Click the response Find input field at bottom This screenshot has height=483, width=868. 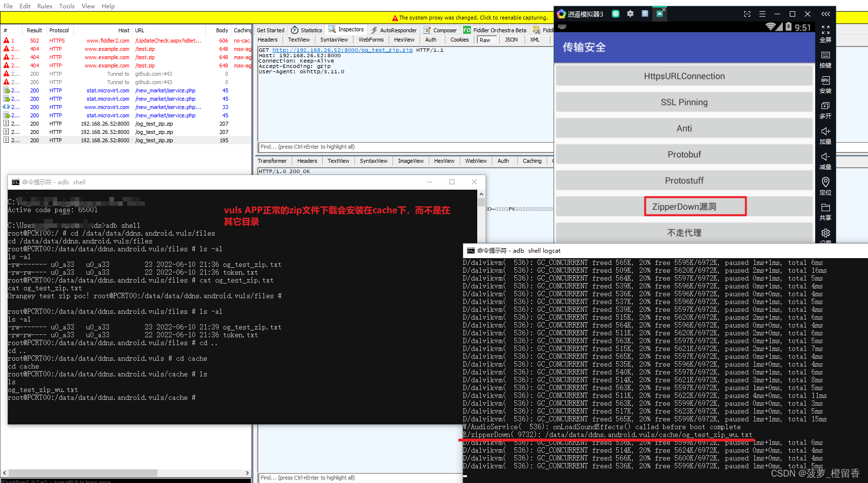360,478
